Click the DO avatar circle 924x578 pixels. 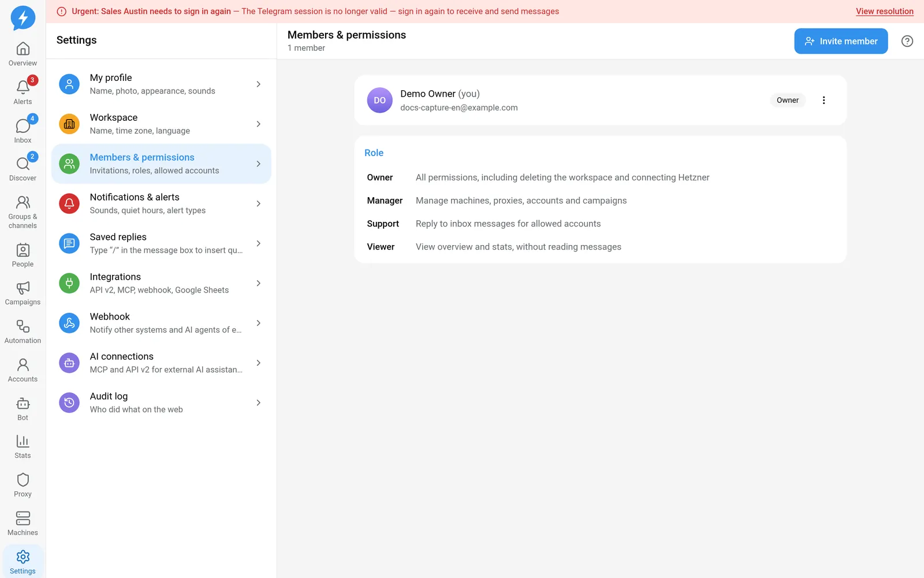point(379,100)
